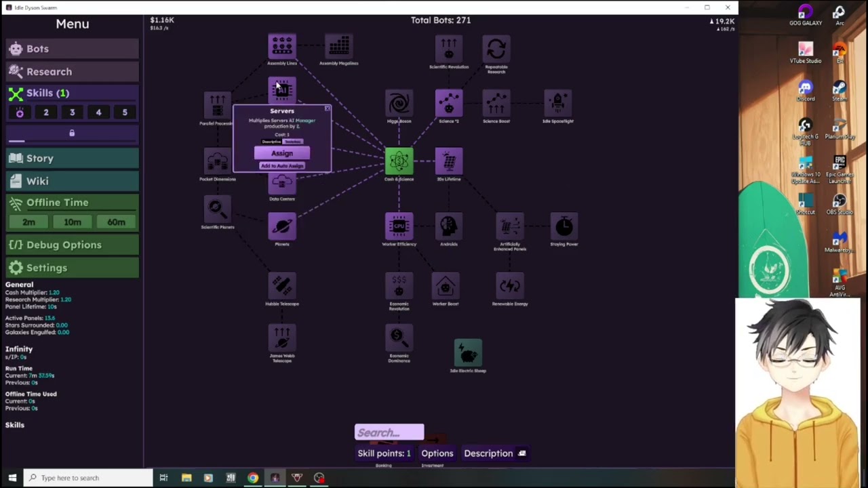Viewport: 868px width, 488px height.
Task: Open the Wiki menu
Action: [73, 181]
